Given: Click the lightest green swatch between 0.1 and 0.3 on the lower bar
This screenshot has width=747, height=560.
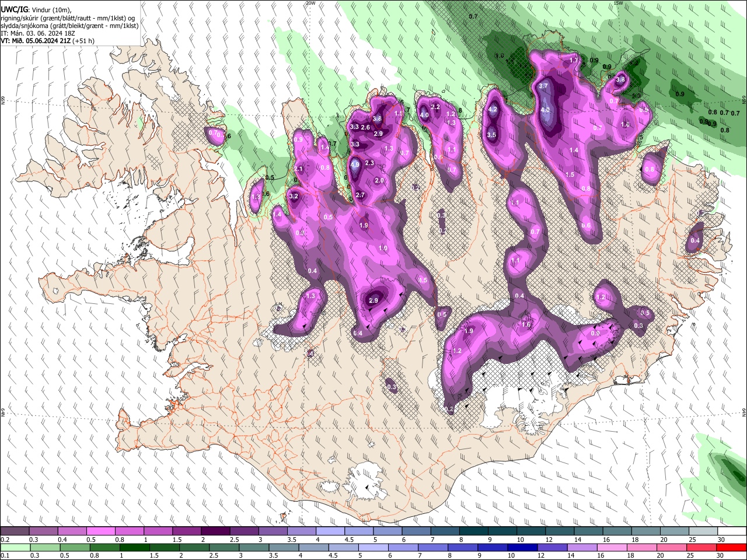Looking at the screenshot, I should point(15,547).
